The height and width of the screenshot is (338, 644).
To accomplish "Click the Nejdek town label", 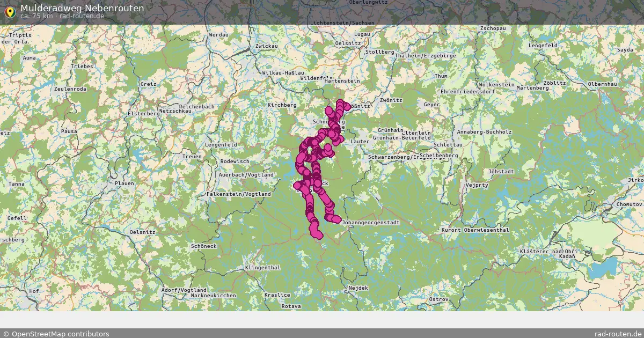I will 358,288.
